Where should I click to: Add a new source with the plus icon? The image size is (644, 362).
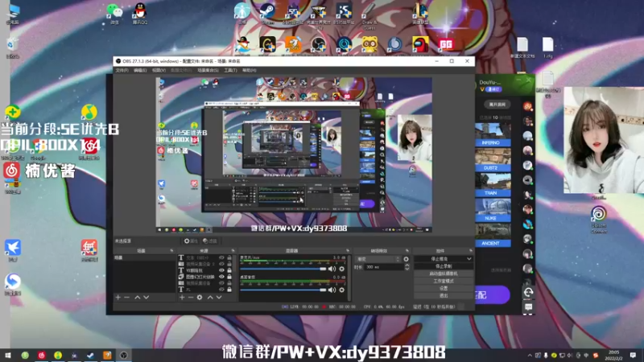click(x=182, y=297)
